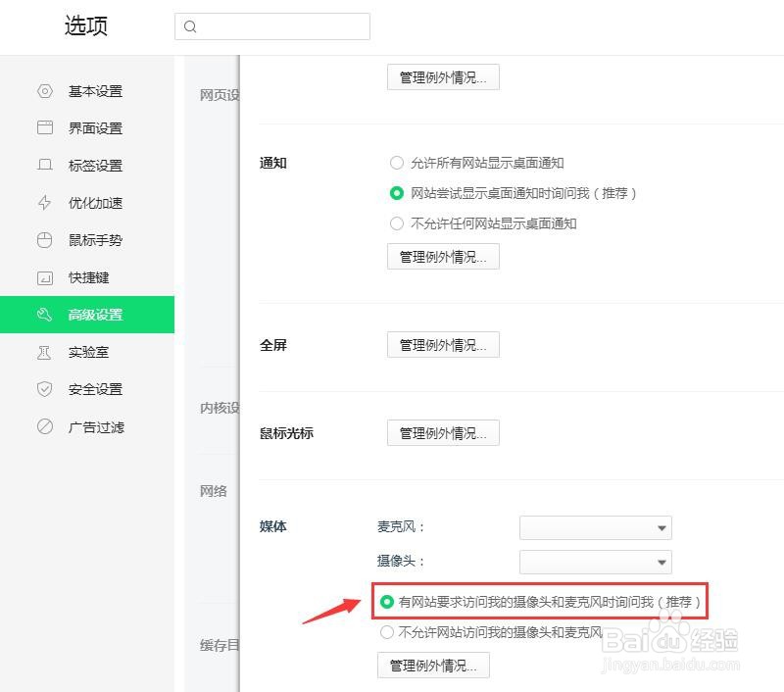Select the 基本设置 gear icon
The width and height of the screenshot is (784, 692).
[x=45, y=90]
